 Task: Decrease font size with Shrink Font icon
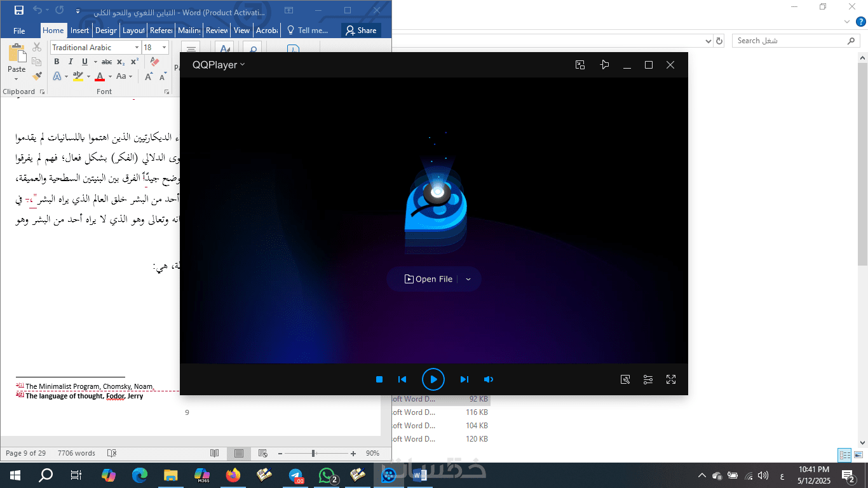pos(163,76)
